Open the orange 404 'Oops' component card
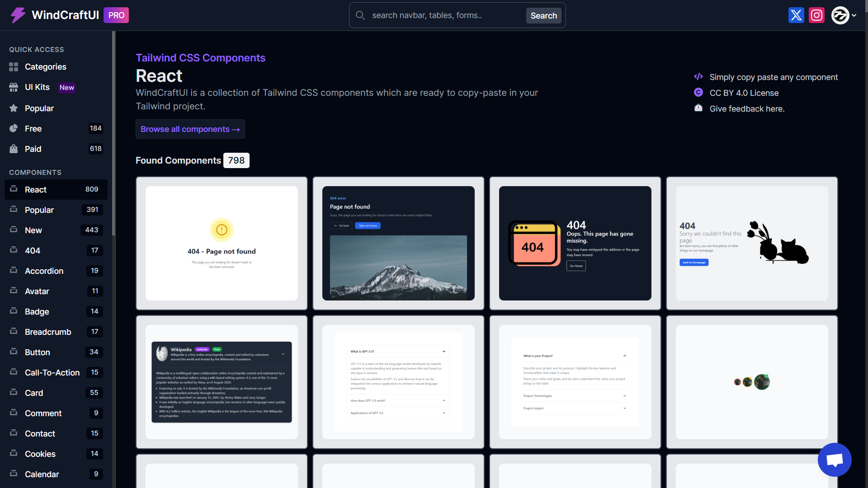The image size is (868, 488). (575, 243)
